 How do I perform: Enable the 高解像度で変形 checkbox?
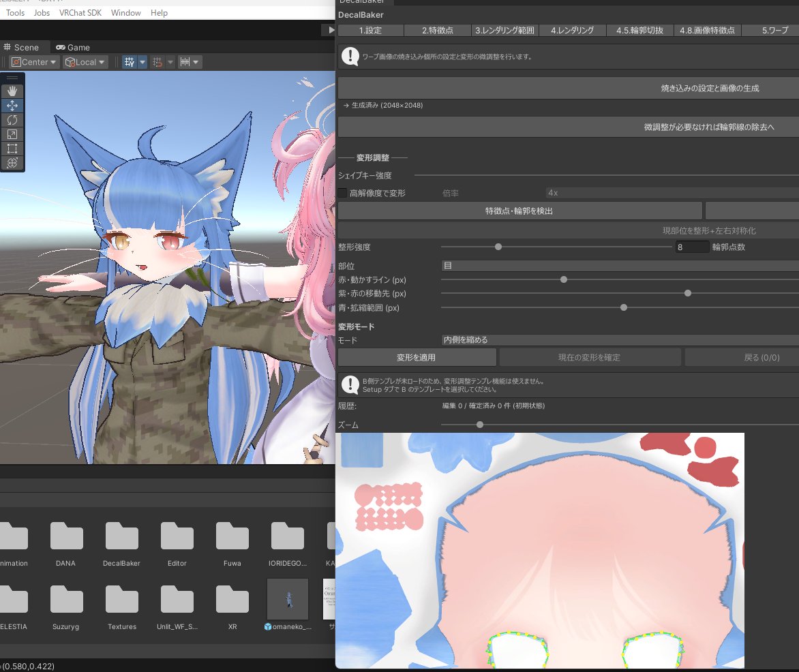(342, 193)
